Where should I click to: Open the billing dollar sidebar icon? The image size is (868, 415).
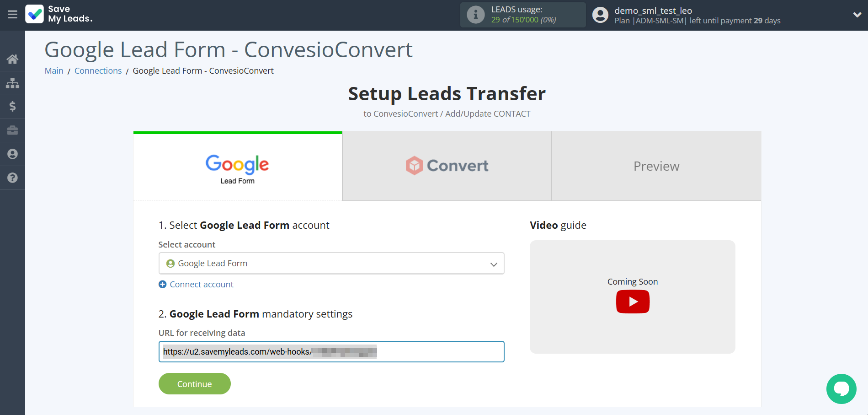pyautogui.click(x=12, y=107)
